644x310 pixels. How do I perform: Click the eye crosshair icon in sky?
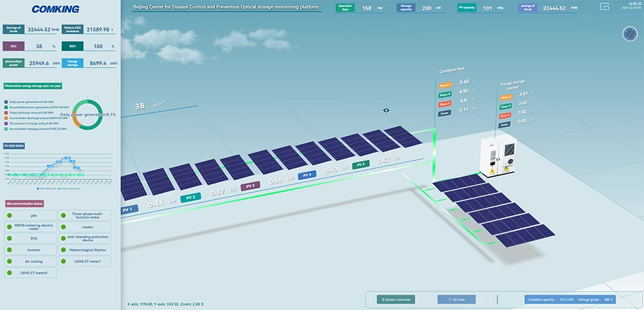386,110
